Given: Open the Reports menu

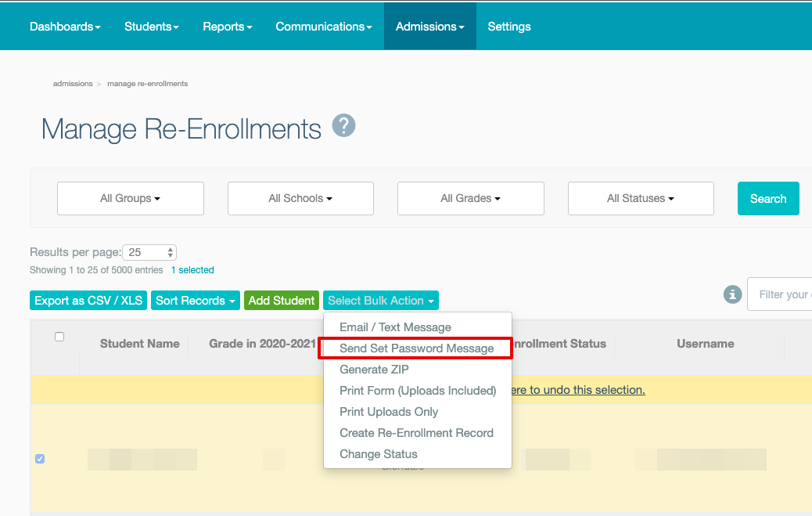Looking at the screenshot, I should tap(228, 27).
